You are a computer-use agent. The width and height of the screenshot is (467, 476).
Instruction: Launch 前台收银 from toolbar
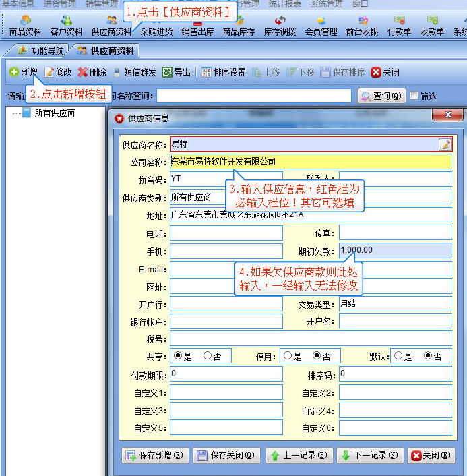click(x=363, y=26)
